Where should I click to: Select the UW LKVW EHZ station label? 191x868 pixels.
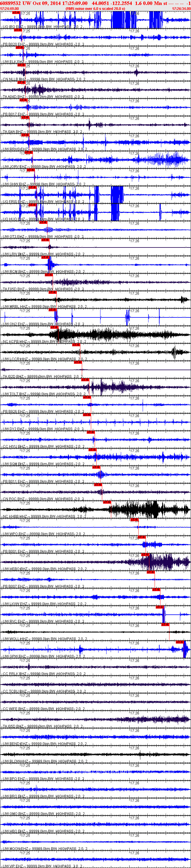click(x=45, y=604)
